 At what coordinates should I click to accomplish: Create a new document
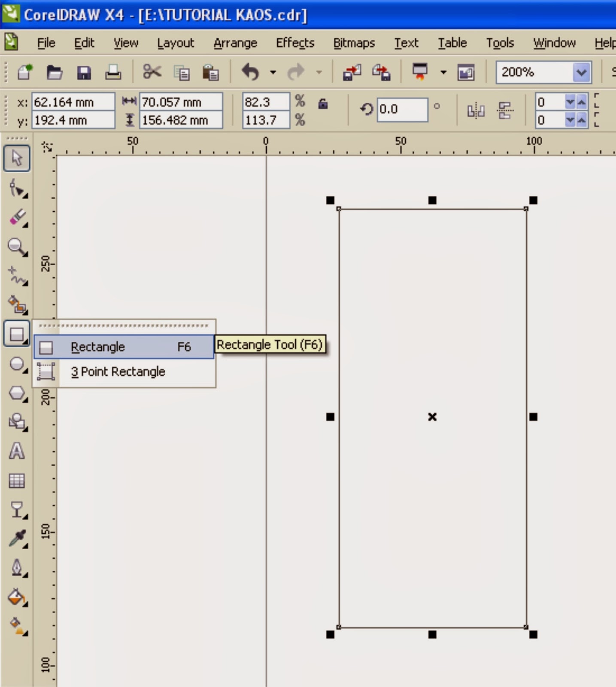25,72
